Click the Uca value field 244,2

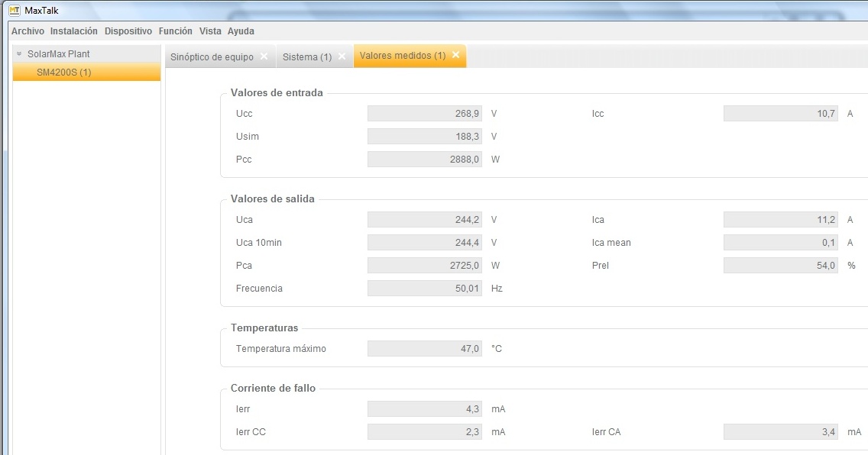pos(425,219)
